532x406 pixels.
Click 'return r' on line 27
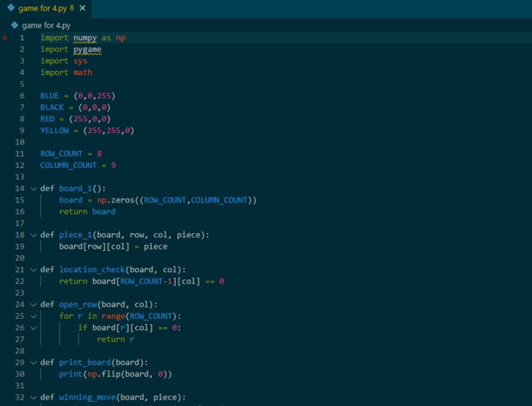coord(116,339)
